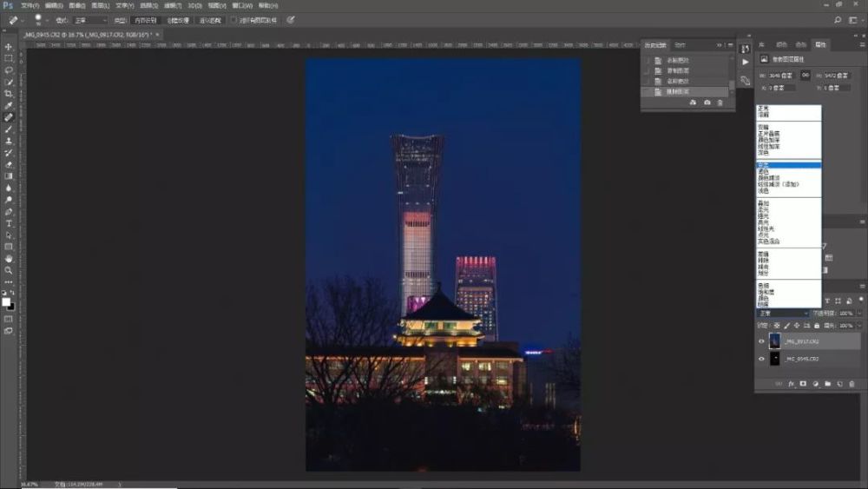Open the 窗口(W) menu
The image size is (868, 489).
(242, 5)
